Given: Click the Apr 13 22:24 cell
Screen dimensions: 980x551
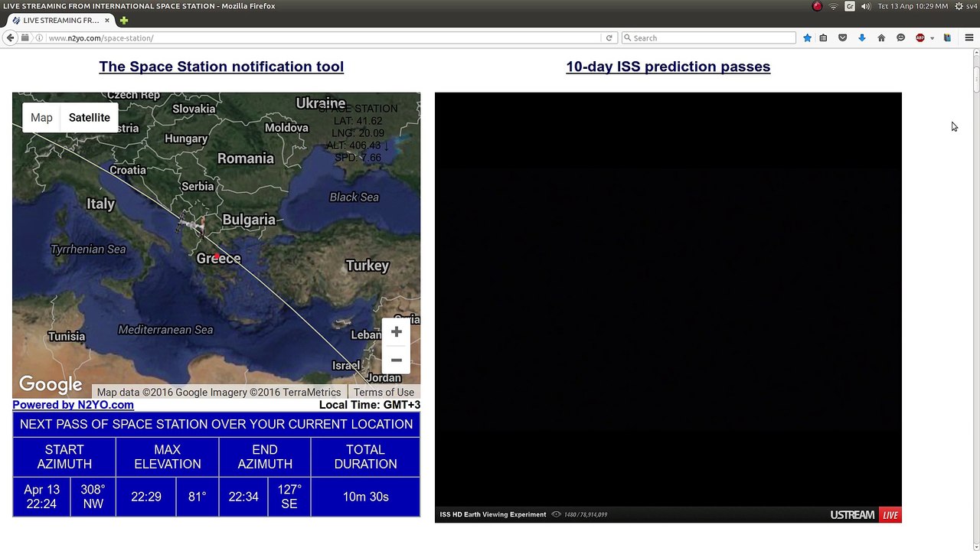Looking at the screenshot, I should 41,497.
